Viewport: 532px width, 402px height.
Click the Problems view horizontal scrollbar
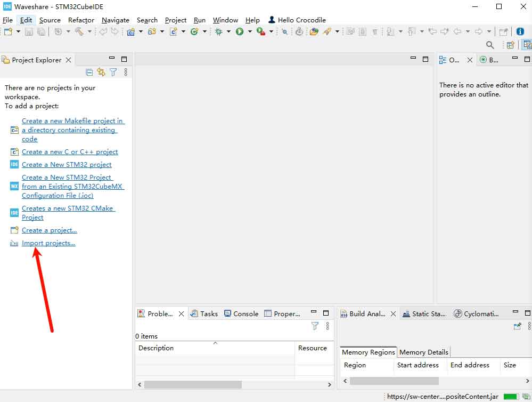pyautogui.click(x=193, y=384)
